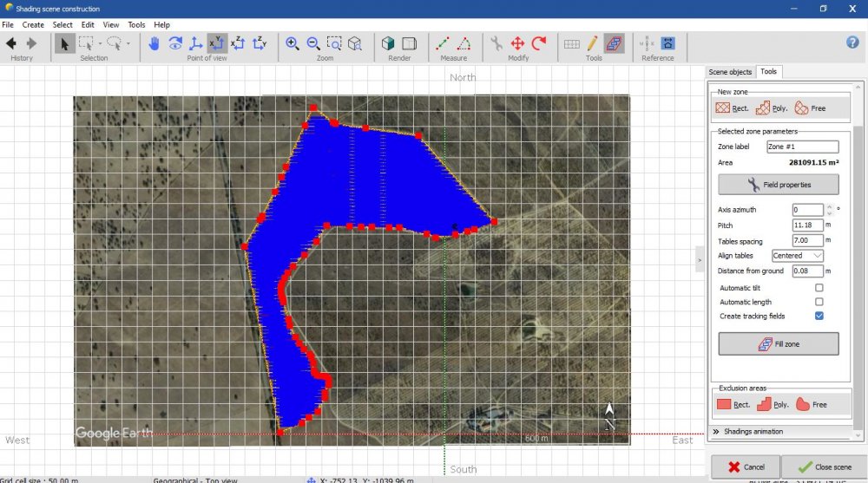Select the pan hand tool

(154, 43)
